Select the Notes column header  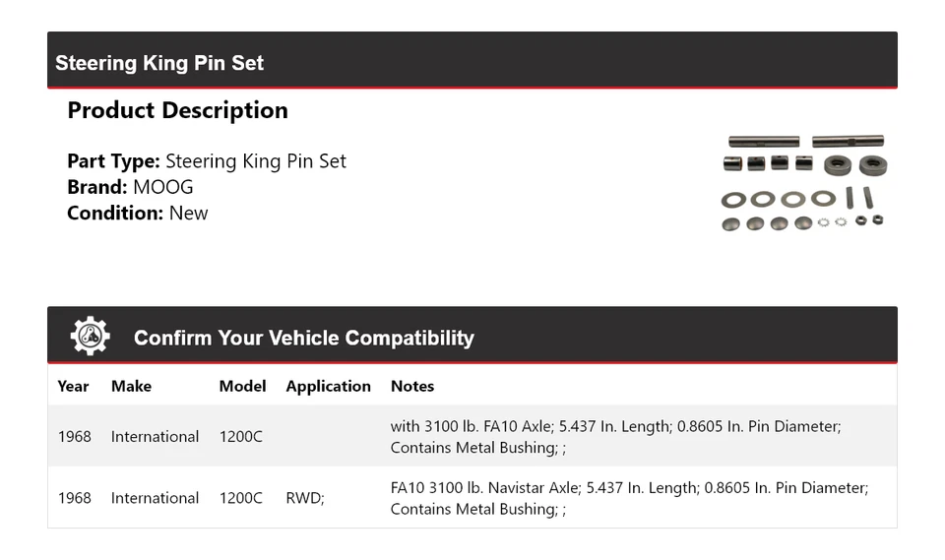pos(411,386)
